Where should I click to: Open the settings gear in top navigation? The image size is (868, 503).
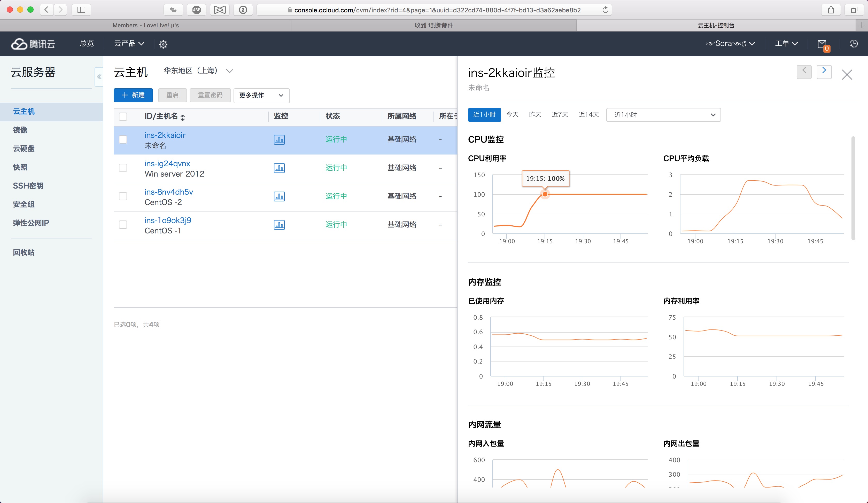click(x=163, y=44)
